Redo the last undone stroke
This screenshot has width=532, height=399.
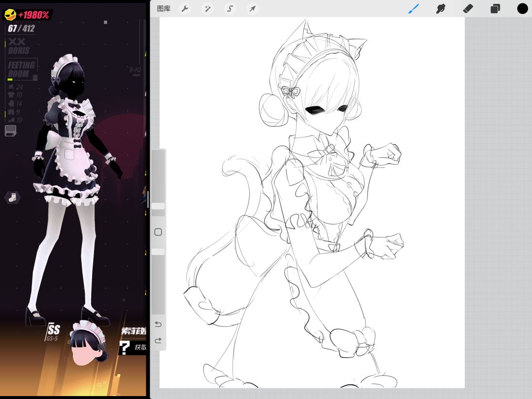coord(158,340)
